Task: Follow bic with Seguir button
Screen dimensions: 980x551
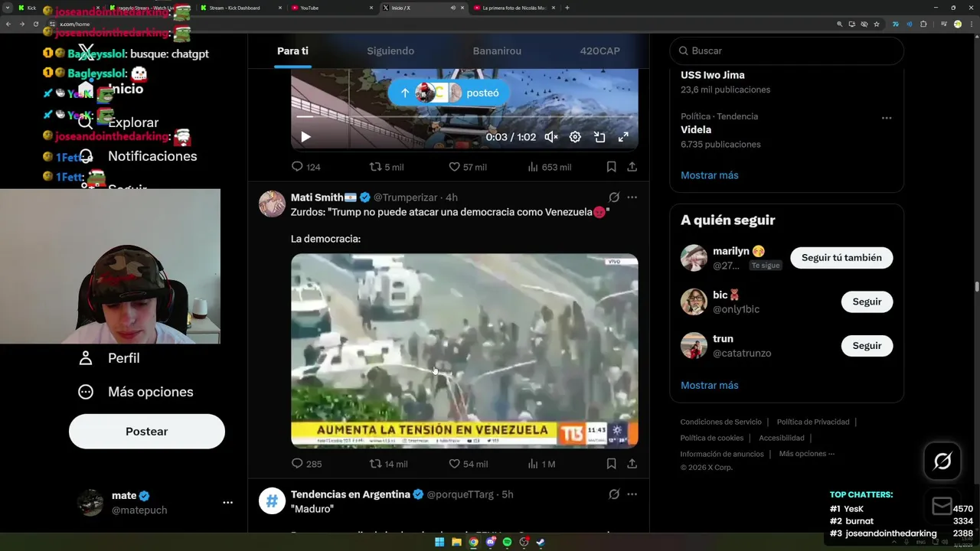Action: [867, 302]
